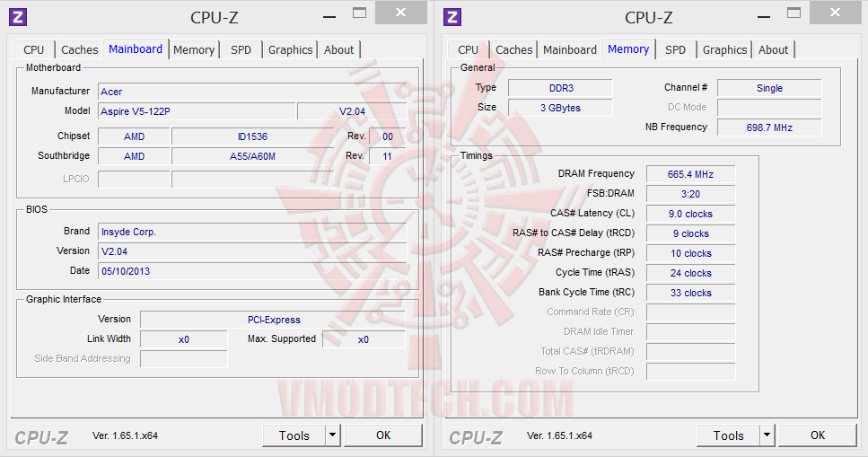
Task: Click OK button in right CPU-Z window
Action: point(818,435)
